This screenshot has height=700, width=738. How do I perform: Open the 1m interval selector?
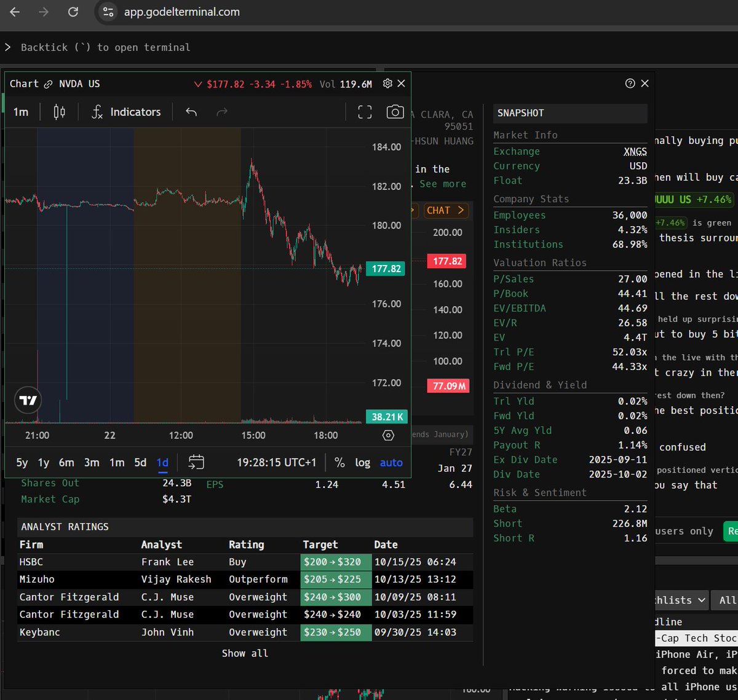[x=21, y=112]
